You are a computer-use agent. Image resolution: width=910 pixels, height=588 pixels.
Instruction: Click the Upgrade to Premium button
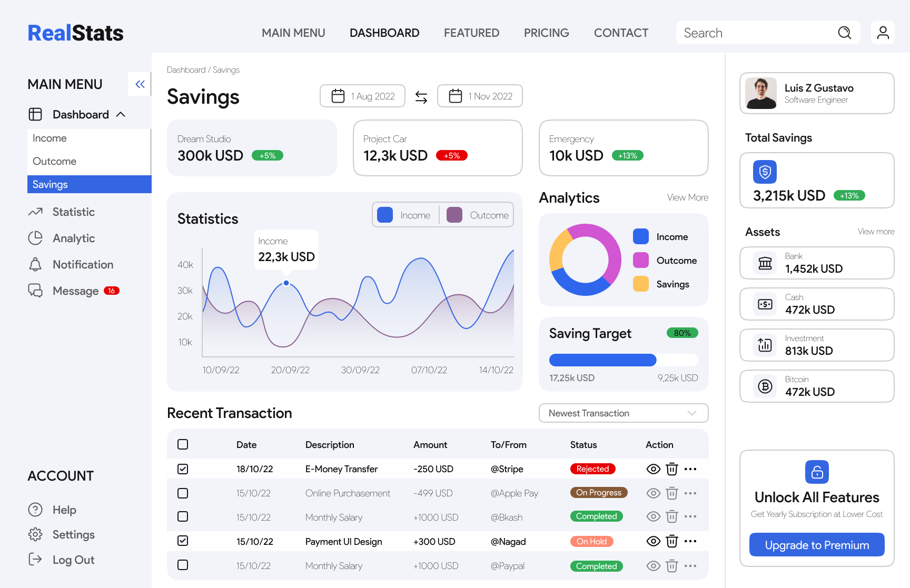(816, 545)
